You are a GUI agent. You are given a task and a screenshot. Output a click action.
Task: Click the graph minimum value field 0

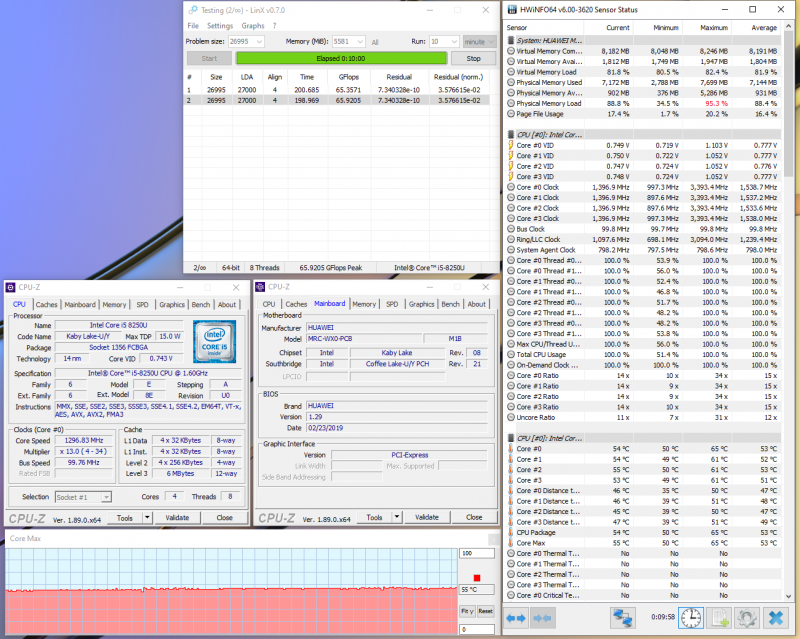[477, 629]
